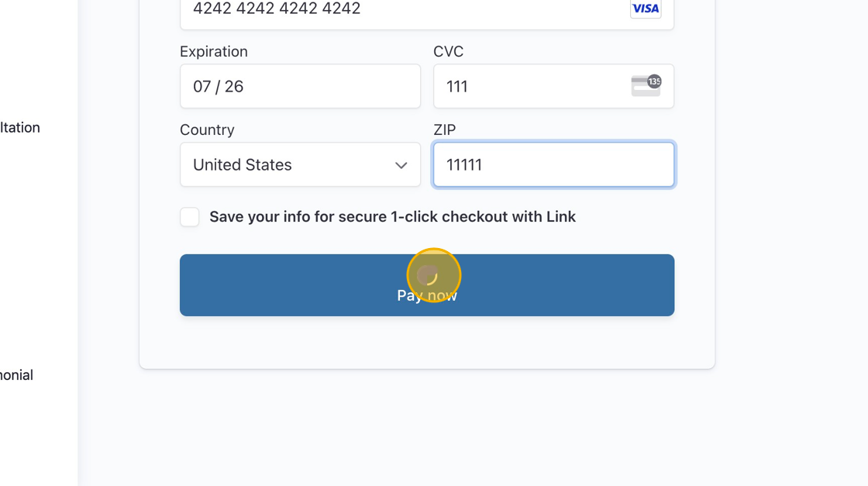The image size is (868, 486).
Task: Click the Save your info checkbox label text
Action: tap(392, 216)
